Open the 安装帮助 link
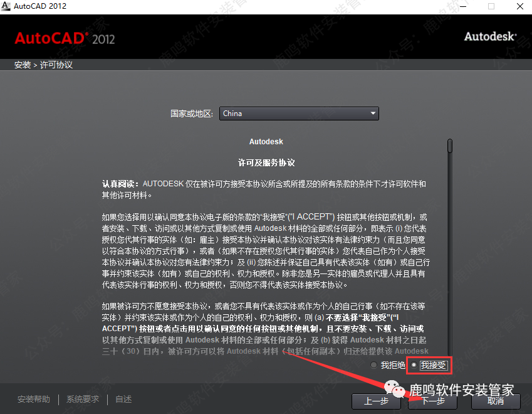This screenshot has width=532, height=414. 34,400
